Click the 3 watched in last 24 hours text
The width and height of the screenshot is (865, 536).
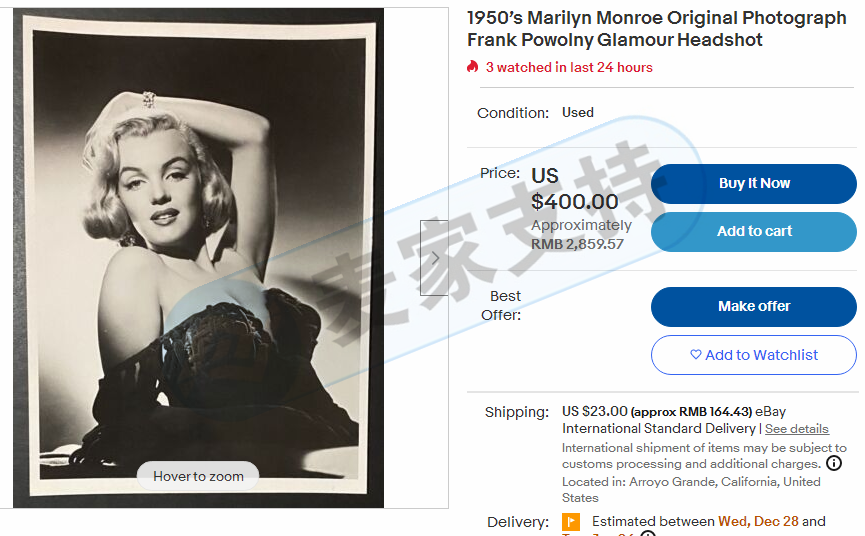tap(569, 67)
